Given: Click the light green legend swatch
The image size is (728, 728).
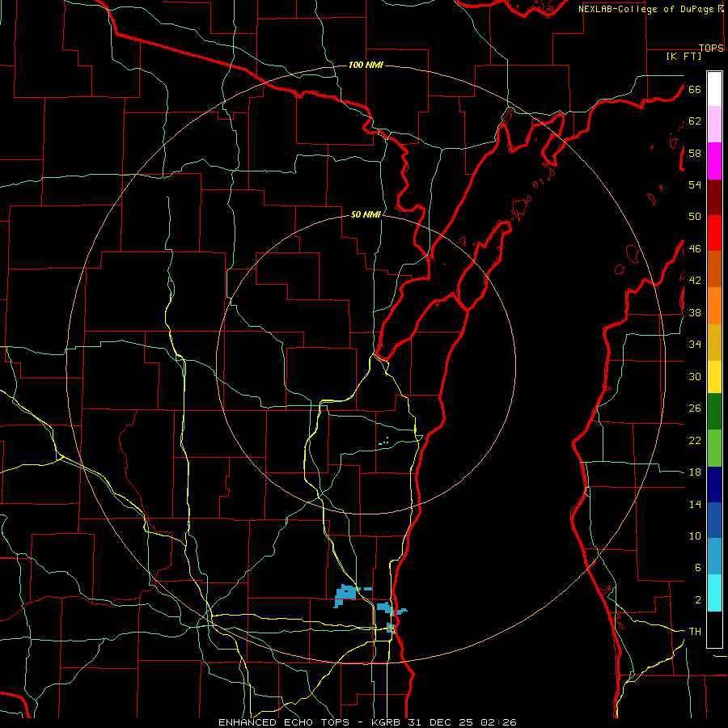Looking at the screenshot, I should pos(714,448).
